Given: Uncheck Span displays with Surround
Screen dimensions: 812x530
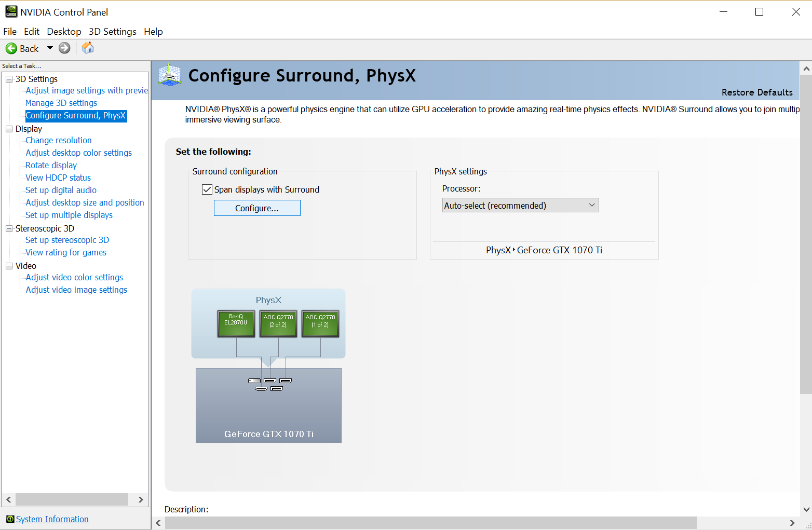Looking at the screenshot, I should point(207,189).
